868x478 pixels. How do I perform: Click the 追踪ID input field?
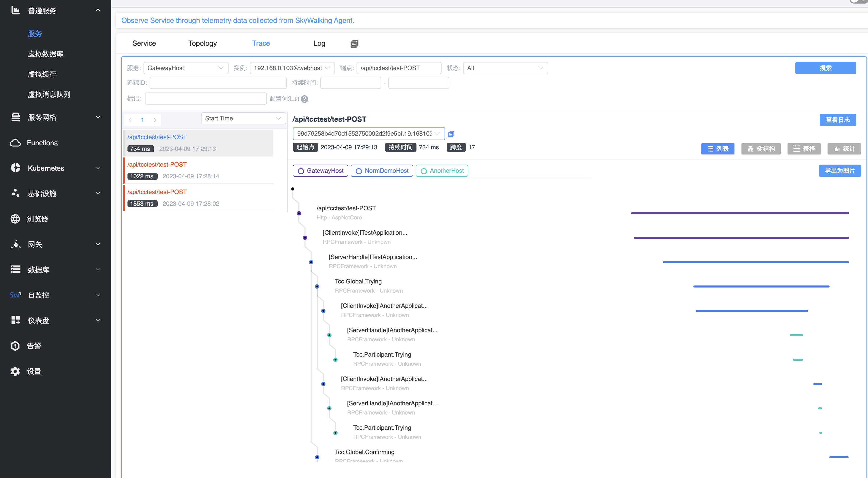pyautogui.click(x=218, y=83)
